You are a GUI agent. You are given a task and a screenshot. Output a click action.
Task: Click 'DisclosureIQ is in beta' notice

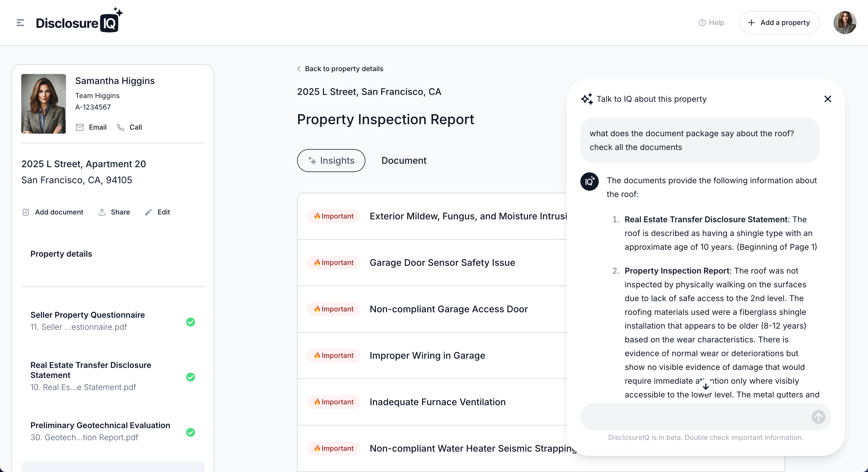[706, 438]
